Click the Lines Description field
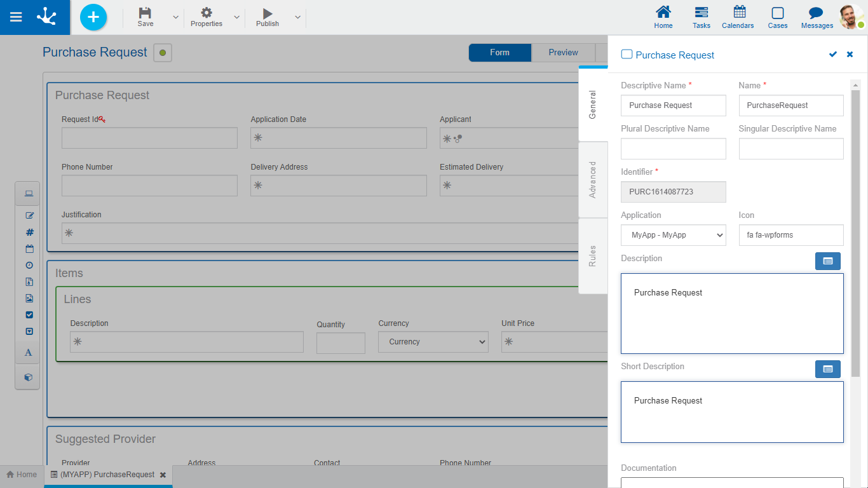 [187, 342]
